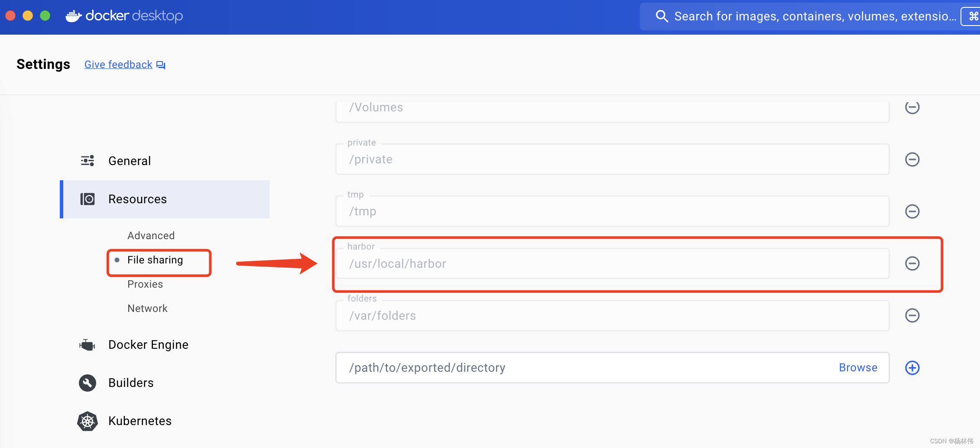Click the Docker whale logo icon
The image size is (980, 448).
[x=74, y=16]
